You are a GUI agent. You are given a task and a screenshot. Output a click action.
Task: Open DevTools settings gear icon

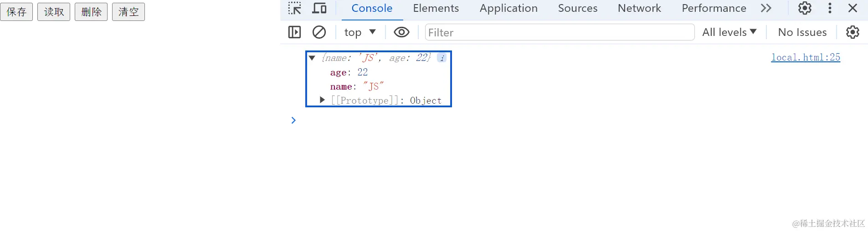pyautogui.click(x=805, y=8)
